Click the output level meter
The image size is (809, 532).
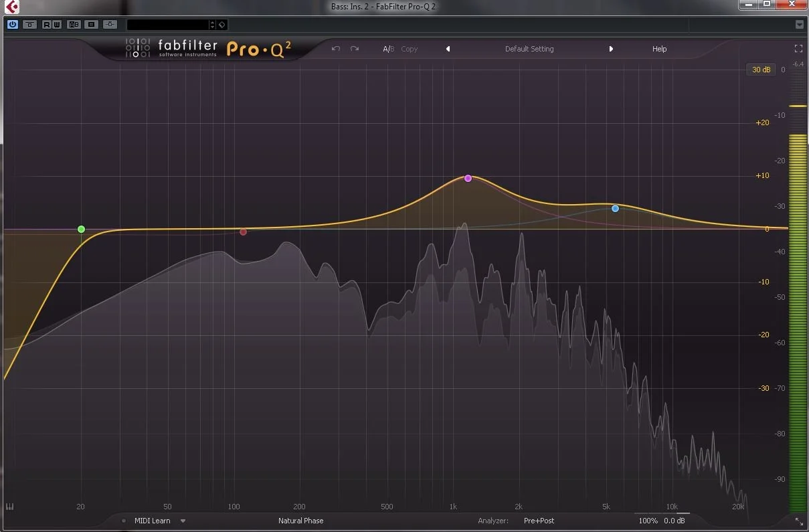coord(798,292)
